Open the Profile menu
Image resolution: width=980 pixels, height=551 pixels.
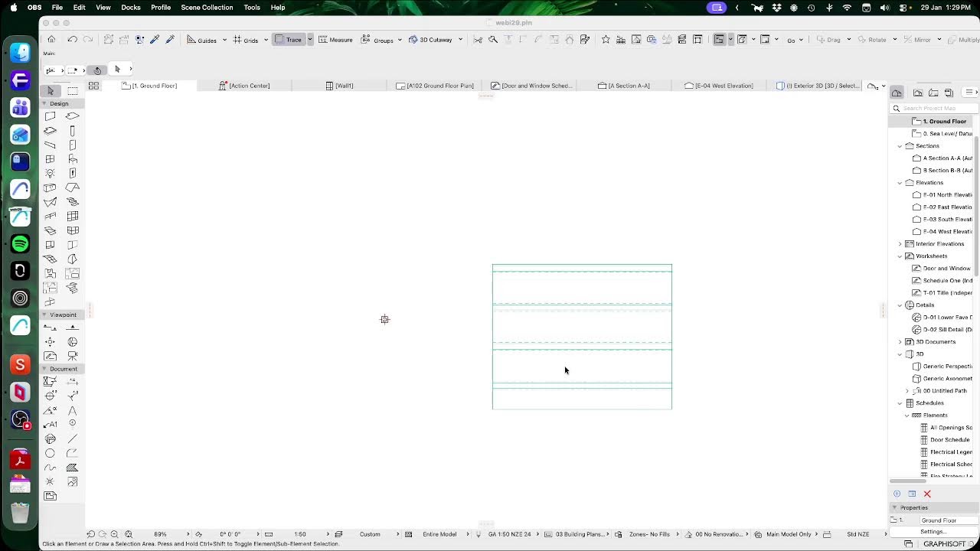pyautogui.click(x=161, y=8)
